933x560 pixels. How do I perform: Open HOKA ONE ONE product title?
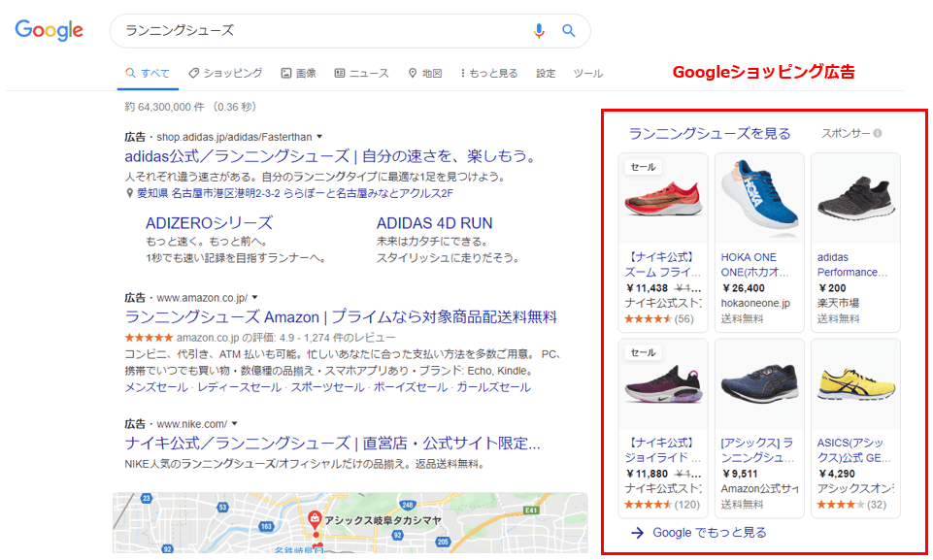(x=755, y=265)
